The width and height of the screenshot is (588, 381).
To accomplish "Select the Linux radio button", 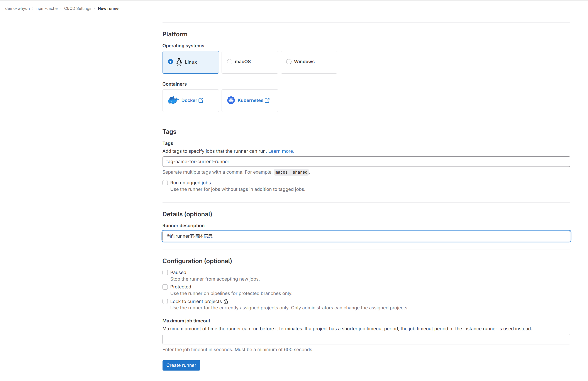I will coord(170,61).
